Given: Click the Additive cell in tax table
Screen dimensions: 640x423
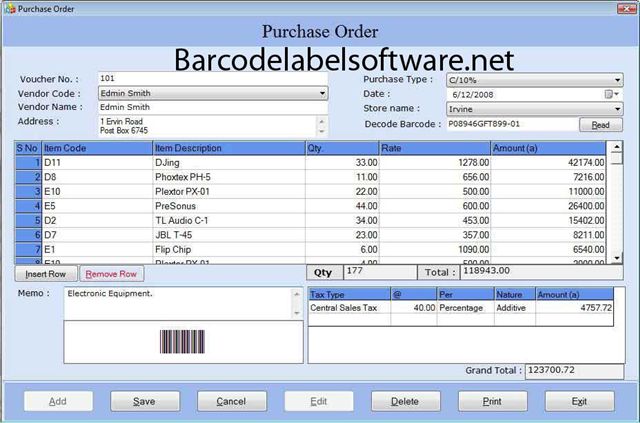Looking at the screenshot, I should (515, 308).
